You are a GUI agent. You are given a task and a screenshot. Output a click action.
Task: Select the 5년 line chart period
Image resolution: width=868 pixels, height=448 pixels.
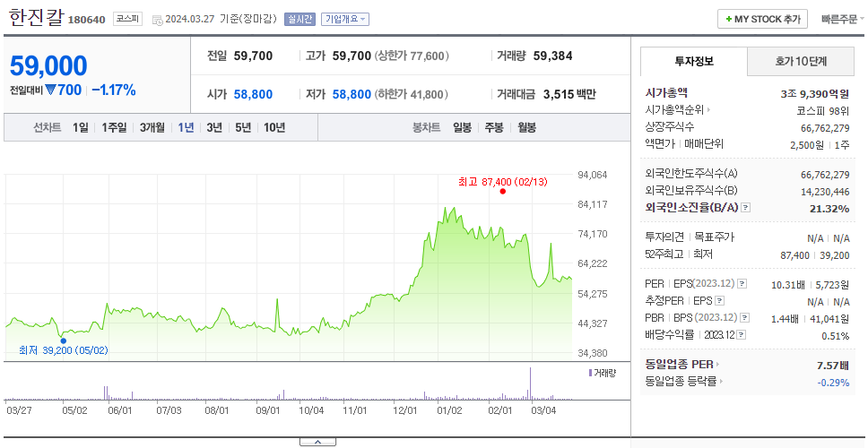click(243, 128)
